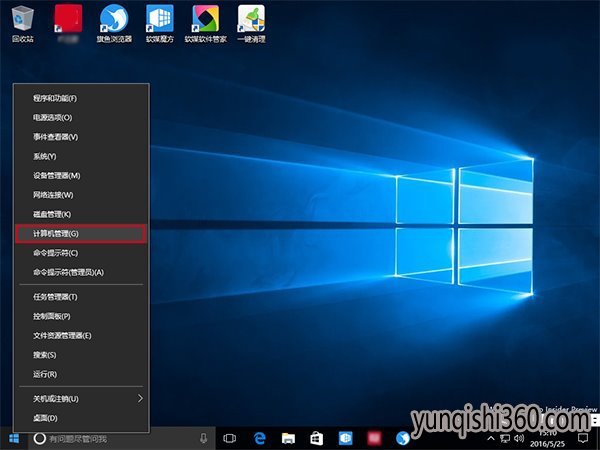Choose 运行(R) from the menu
This screenshot has width=600, height=450.
click(81, 374)
